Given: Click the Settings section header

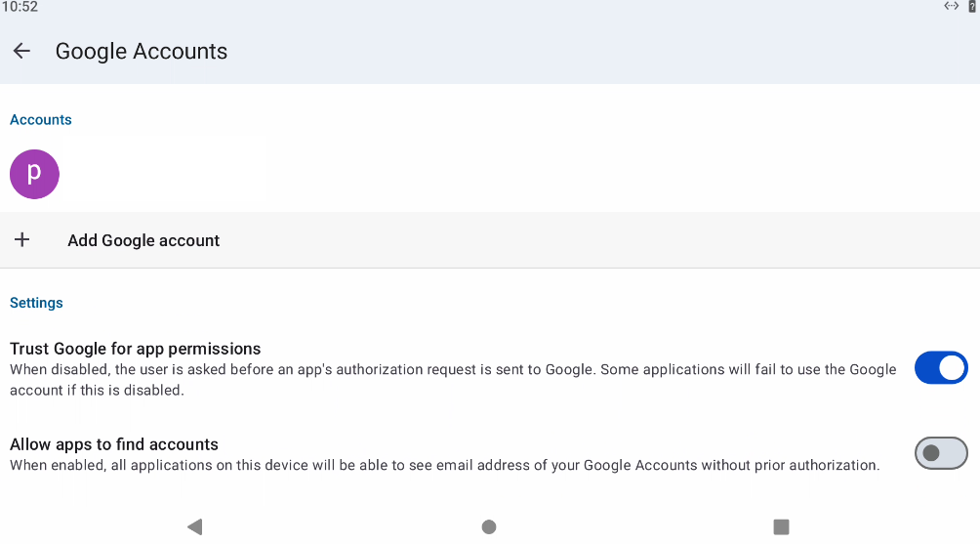Looking at the screenshot, I should [36, 303].
